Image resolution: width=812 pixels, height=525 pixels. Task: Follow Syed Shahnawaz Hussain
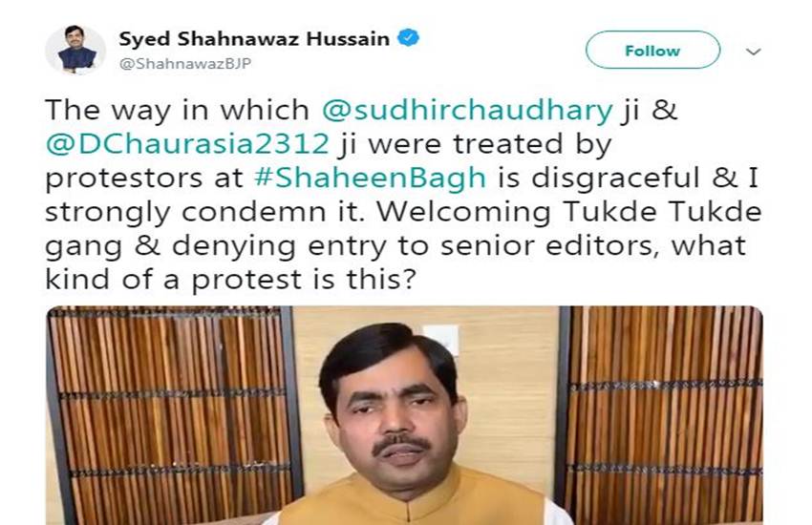tap(652, 51)
